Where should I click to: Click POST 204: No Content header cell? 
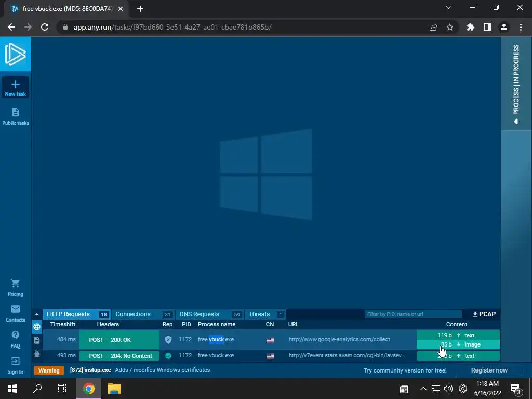(x=119, y=356)
